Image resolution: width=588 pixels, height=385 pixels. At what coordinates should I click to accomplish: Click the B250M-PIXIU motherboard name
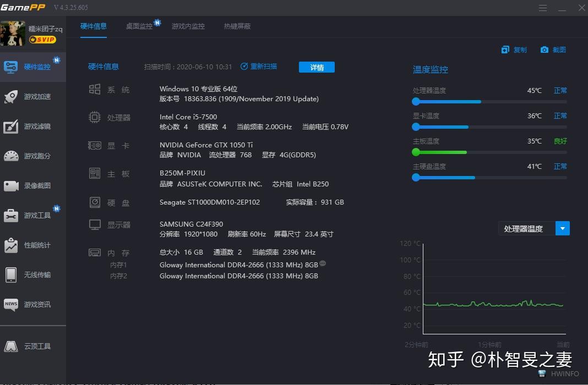click(182, 173)
